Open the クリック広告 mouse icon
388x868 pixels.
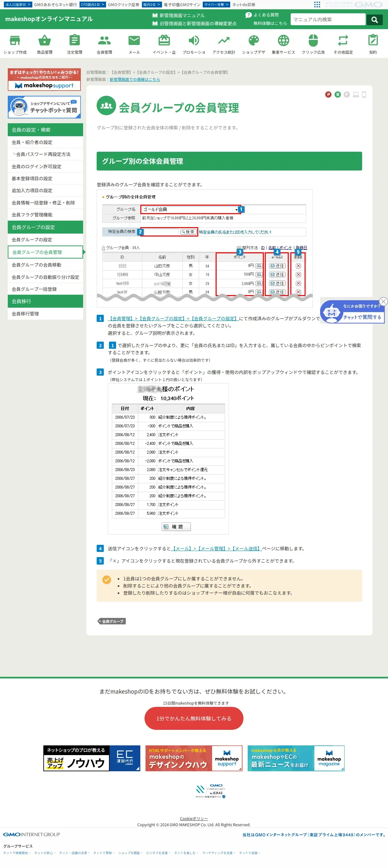click(313, 40)
